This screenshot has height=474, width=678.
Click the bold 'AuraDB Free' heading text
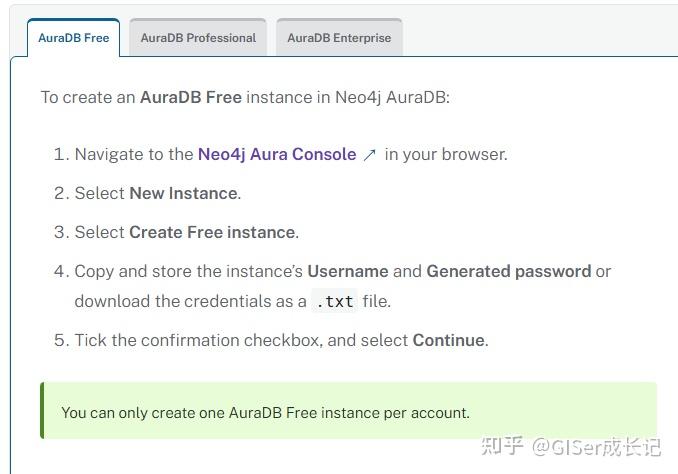(191, 97)
